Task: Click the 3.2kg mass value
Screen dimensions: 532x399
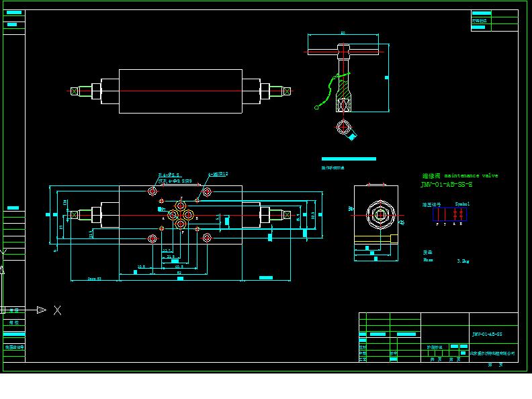Action: [x=463, y=261]
